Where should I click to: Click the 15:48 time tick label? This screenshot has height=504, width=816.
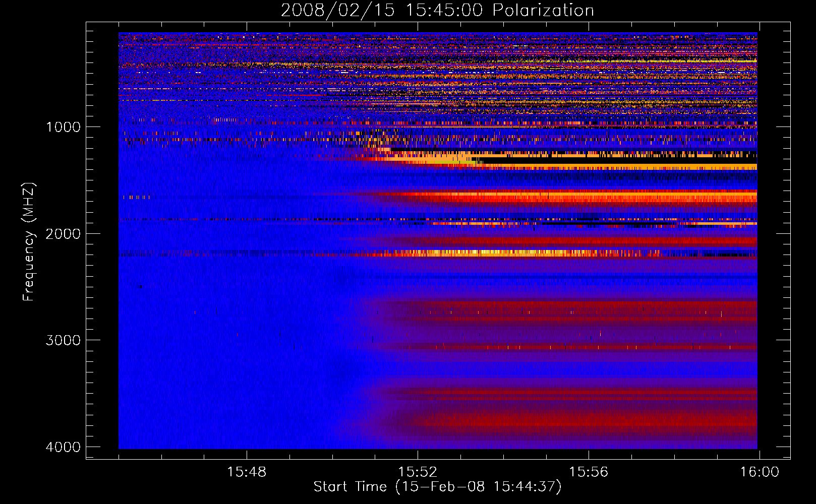coord(247,472)
